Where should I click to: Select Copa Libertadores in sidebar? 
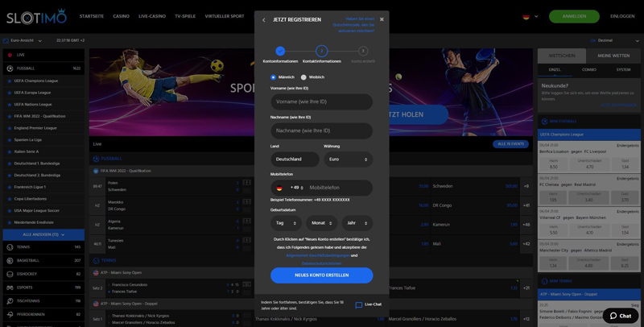point(43,199)
